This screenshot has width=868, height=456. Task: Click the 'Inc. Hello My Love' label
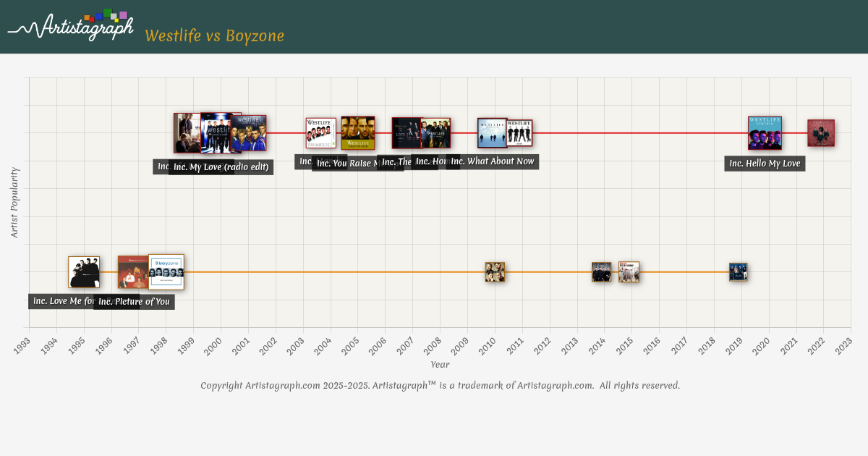765,164
